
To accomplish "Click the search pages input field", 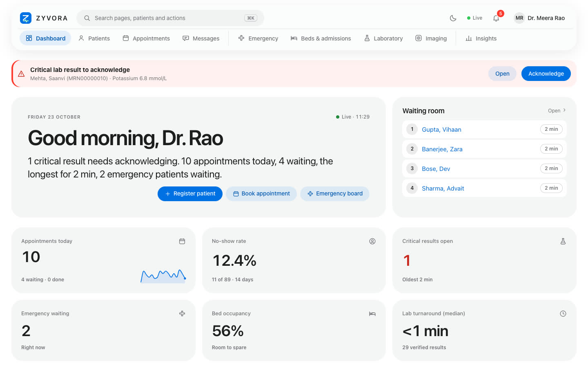I will click(x=170, y=18).
